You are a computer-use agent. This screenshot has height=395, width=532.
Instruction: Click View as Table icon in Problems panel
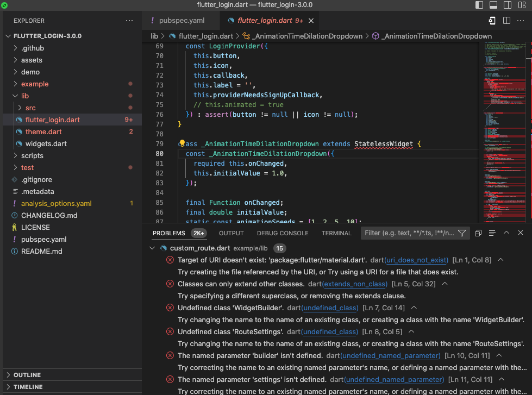(492, 233)
